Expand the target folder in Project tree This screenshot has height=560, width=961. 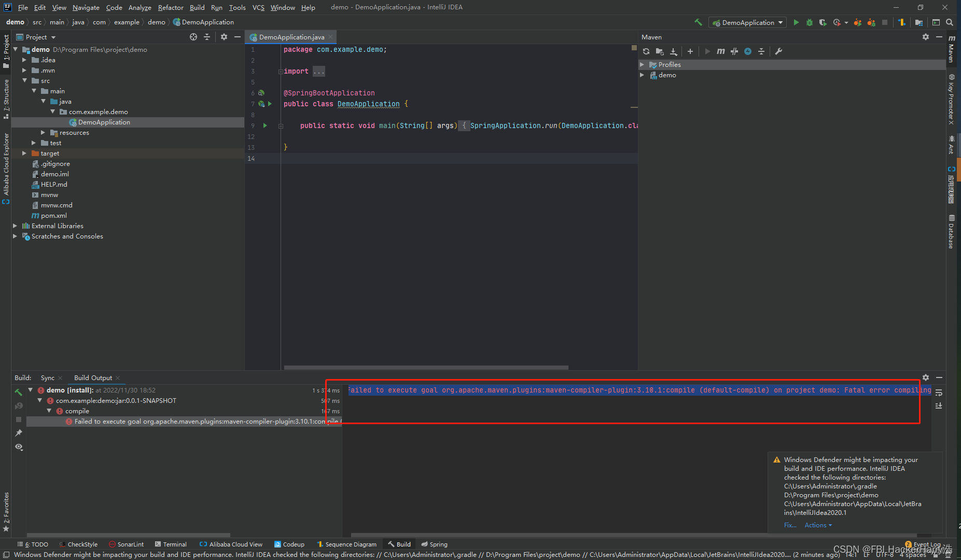24,153
